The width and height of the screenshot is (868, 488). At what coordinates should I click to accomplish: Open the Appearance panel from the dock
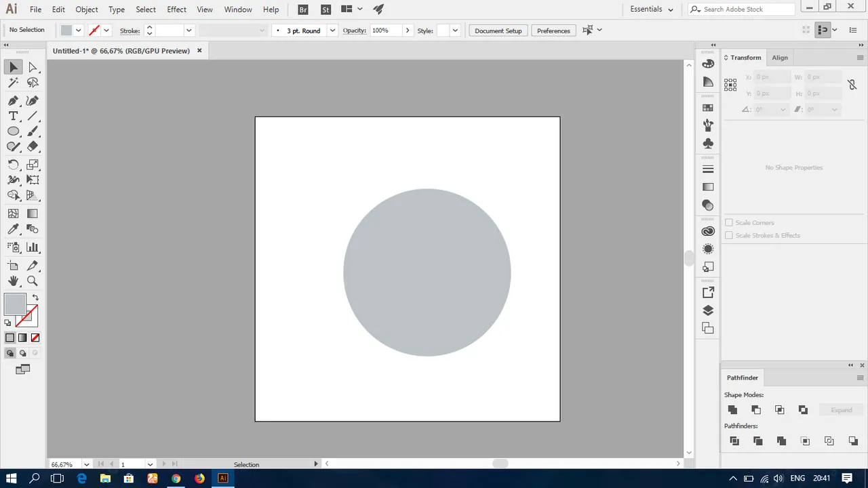pos(708,249)
